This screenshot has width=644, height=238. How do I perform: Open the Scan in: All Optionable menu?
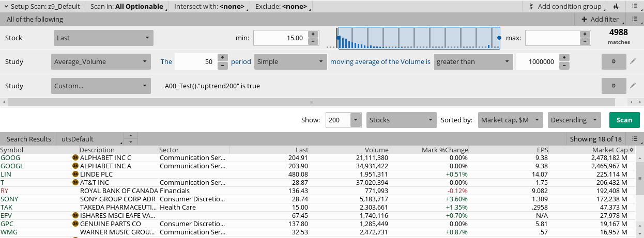127,7
